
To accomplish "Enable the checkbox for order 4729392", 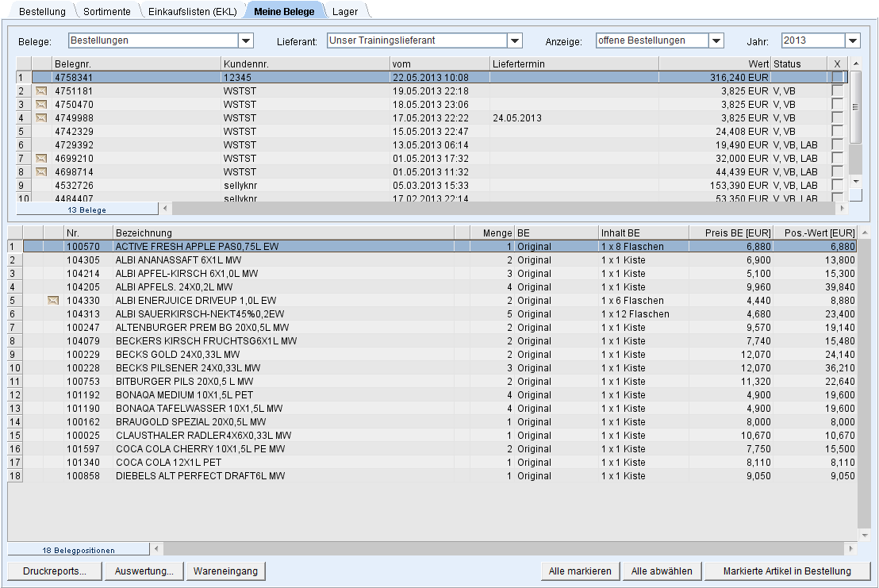I will click(838, 145).
